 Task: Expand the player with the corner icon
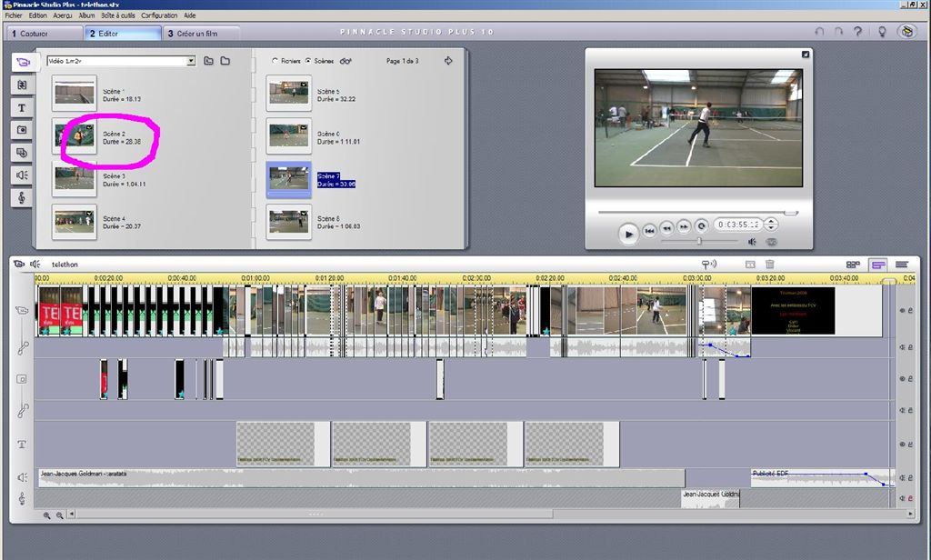tap(806, 54)
